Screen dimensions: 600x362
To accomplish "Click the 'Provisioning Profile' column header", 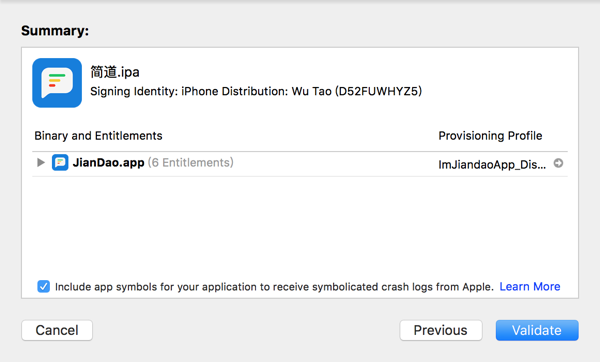I will click(x=490, y=136).
